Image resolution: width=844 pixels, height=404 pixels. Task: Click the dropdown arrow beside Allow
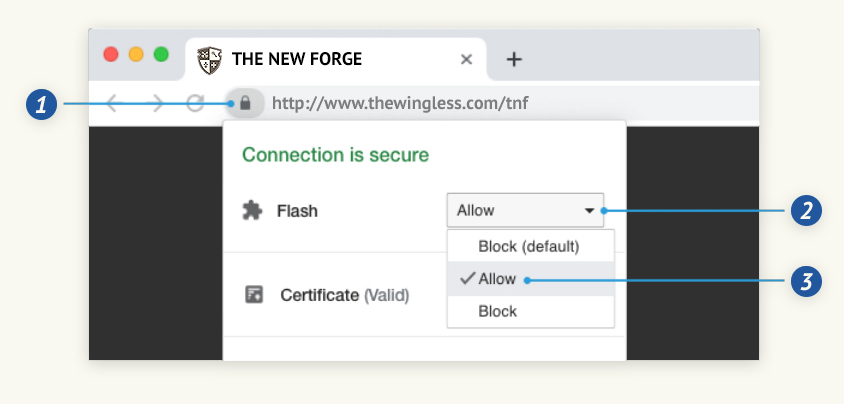pyautogui.click(x=589, y=211)
